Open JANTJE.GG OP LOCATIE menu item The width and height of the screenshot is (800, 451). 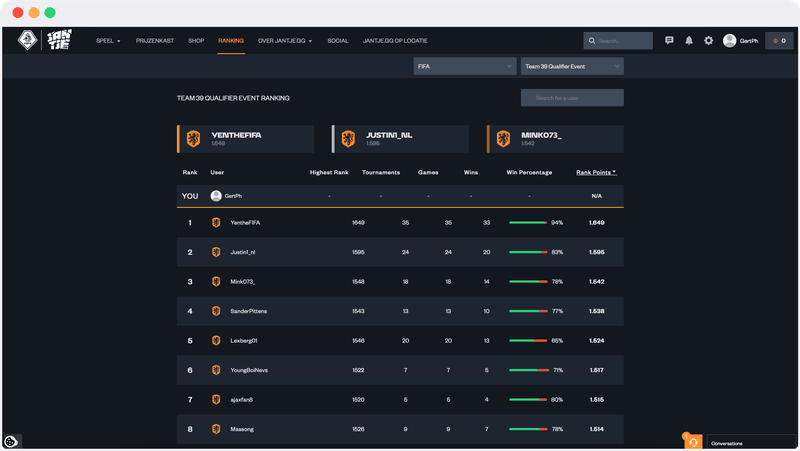click(x=395, y=41)
